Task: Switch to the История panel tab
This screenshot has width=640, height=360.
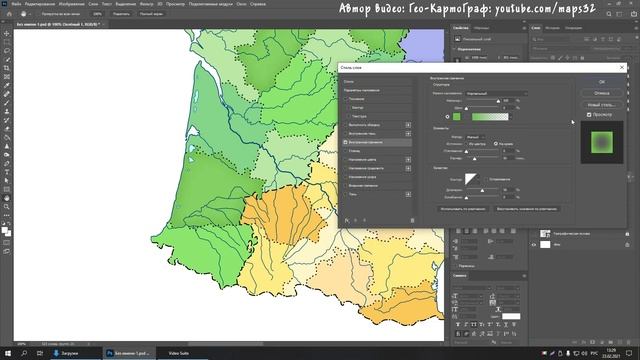Action: click(x=552, y=28)
